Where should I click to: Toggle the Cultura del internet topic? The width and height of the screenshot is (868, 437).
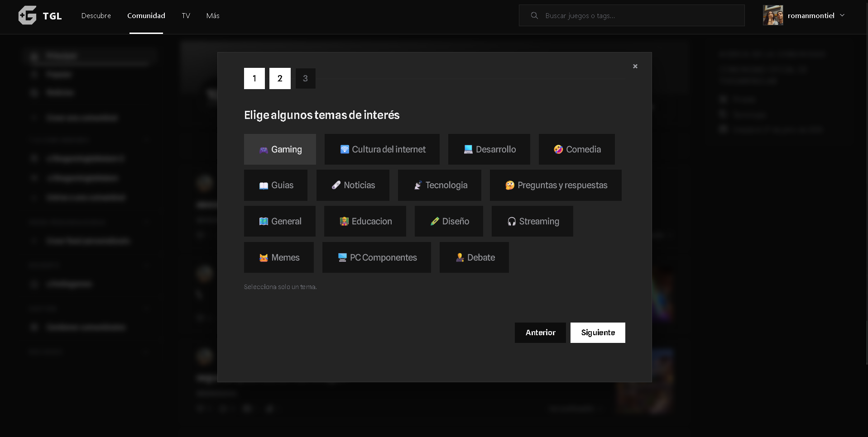coord(382,149)
